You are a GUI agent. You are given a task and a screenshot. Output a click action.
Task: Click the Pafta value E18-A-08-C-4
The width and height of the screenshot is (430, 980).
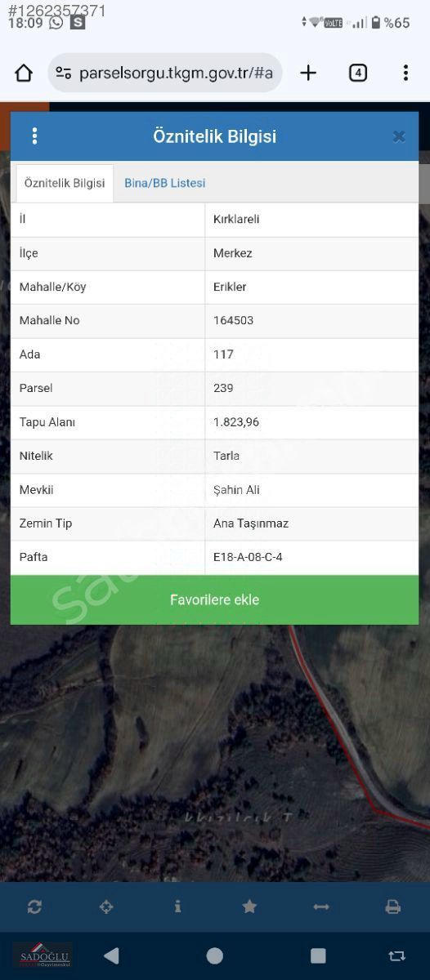(x=248, y=557)
